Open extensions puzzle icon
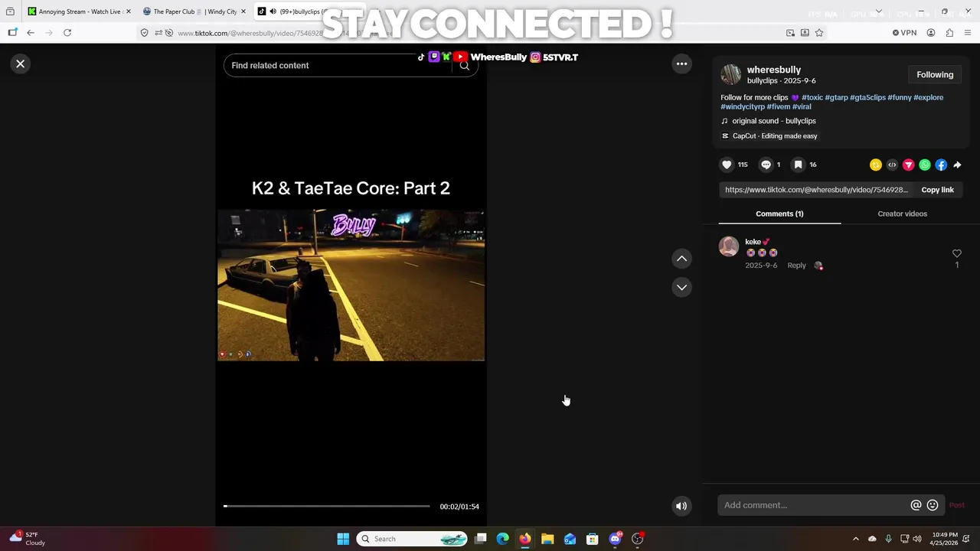980x551 pixels. 949,33
